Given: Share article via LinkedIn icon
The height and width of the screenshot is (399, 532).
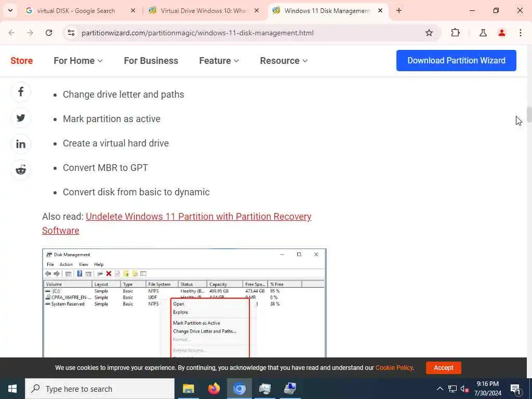Looking at the screenshot, I should tap(21, 144).
